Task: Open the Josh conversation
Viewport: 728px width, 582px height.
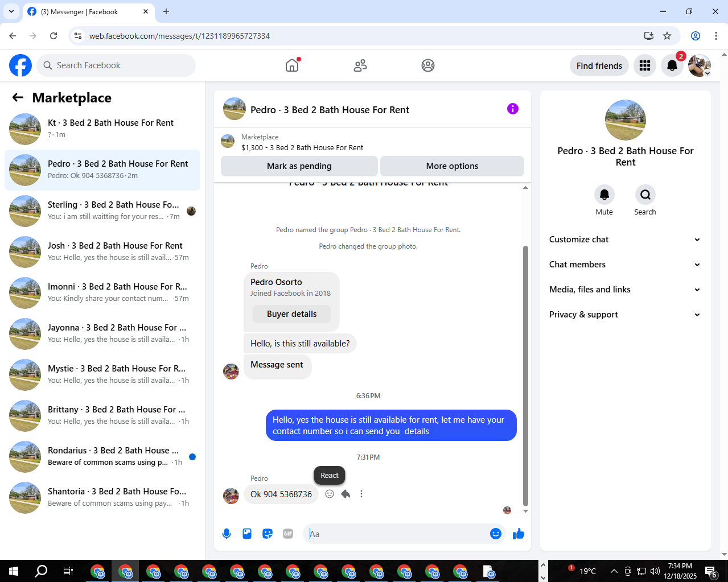Action: pyautogui.click(x=102, y=252)
